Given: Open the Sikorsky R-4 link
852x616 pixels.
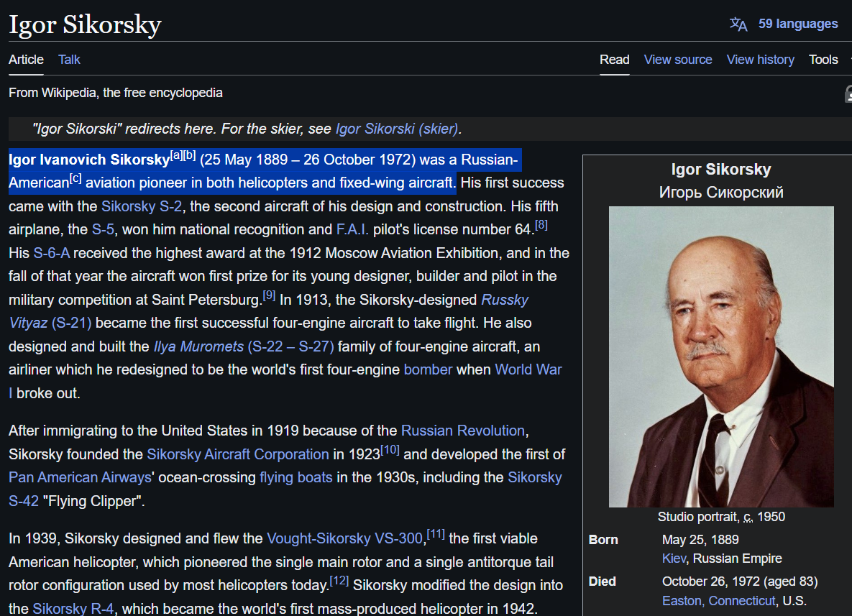Looking at the screenshot, I should (73, 608).
